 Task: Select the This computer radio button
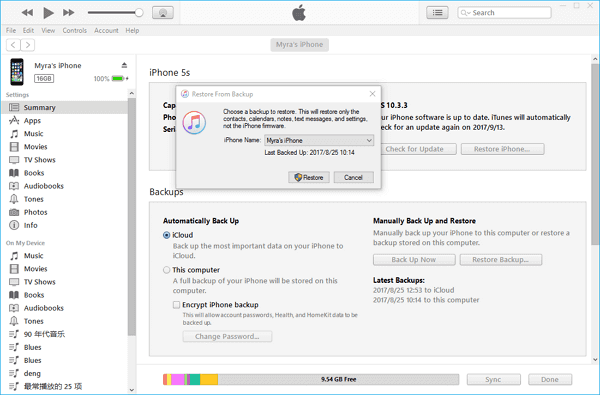click(x=166, y=270)
